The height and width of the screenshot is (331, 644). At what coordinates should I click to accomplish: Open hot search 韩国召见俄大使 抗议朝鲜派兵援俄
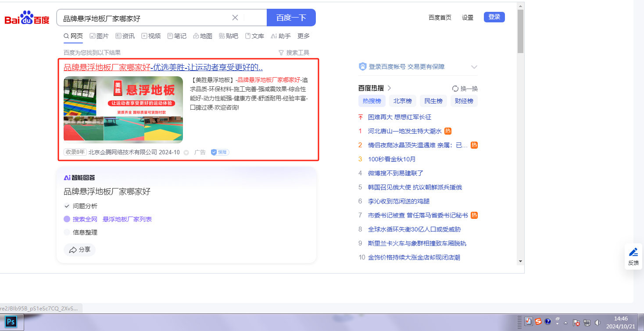point(415,187)
